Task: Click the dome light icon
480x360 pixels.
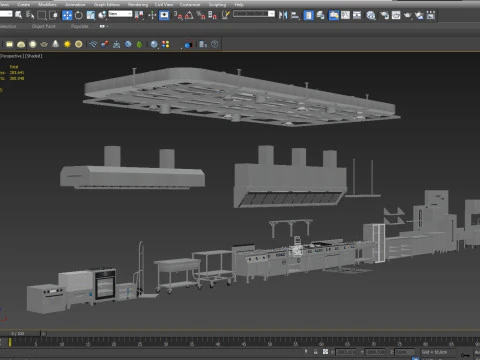Action: [x=21, y=44]
